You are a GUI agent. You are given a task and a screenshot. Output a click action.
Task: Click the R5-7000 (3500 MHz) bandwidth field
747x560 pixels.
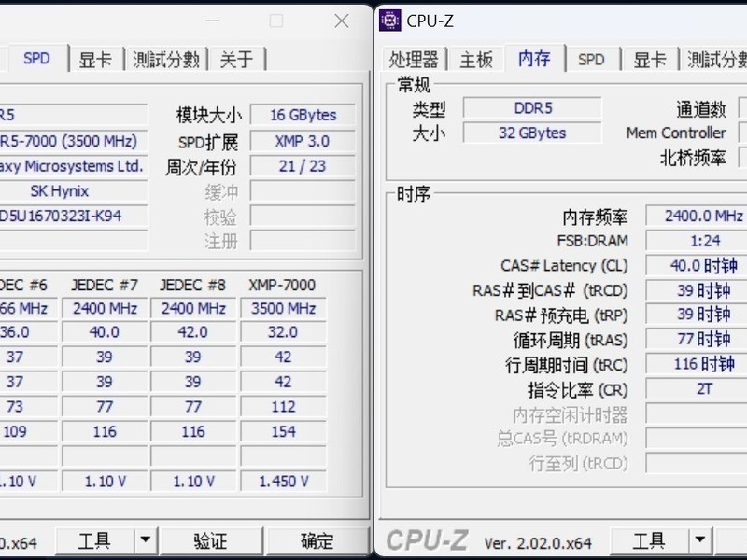tap(74, 141)
